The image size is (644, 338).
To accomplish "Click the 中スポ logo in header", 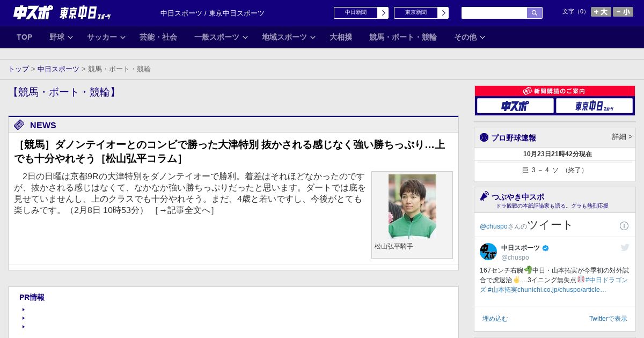I will click(x=33, y=12).
